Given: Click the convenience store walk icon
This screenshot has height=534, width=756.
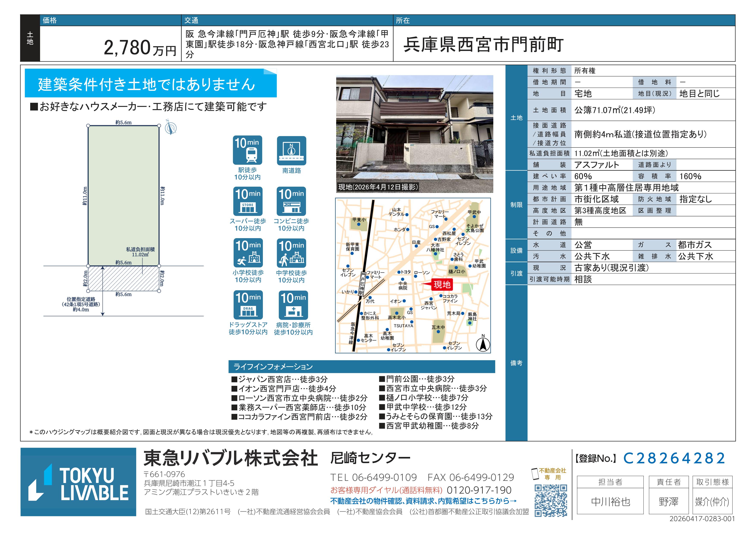Looking at the screenshot, I should [291, 201].
